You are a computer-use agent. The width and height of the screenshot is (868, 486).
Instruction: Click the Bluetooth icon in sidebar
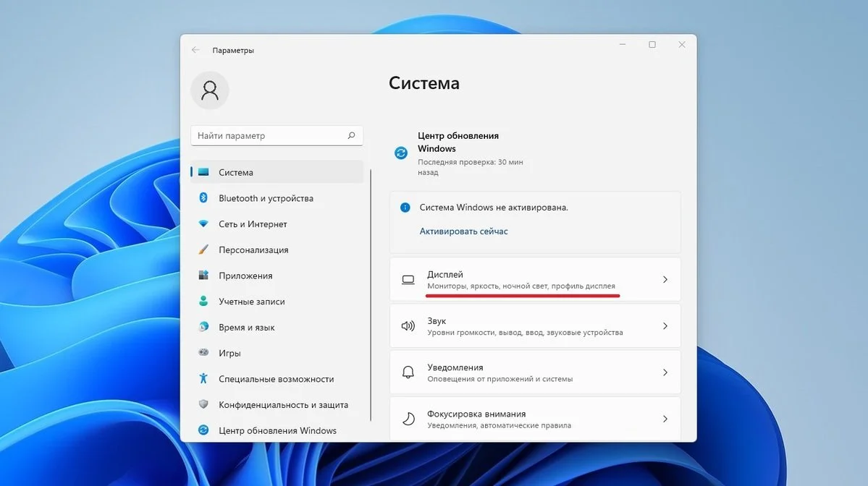203,197
